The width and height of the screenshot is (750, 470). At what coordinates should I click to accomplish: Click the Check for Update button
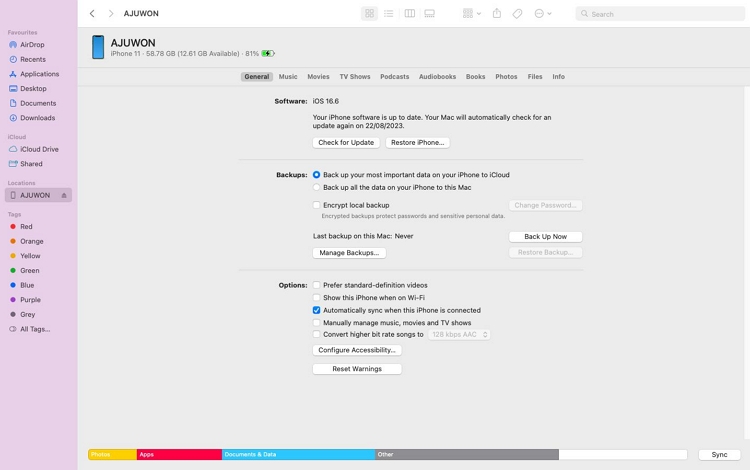[346, 142]
